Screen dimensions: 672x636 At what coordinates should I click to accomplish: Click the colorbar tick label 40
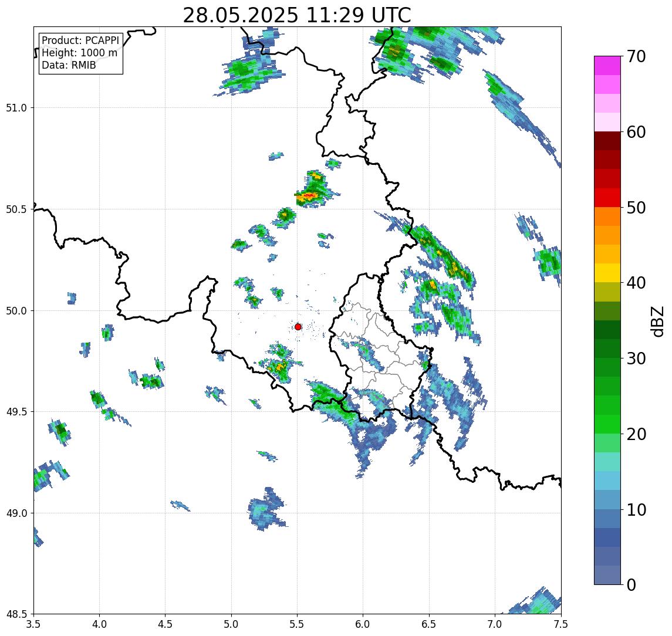click(636, 283)
